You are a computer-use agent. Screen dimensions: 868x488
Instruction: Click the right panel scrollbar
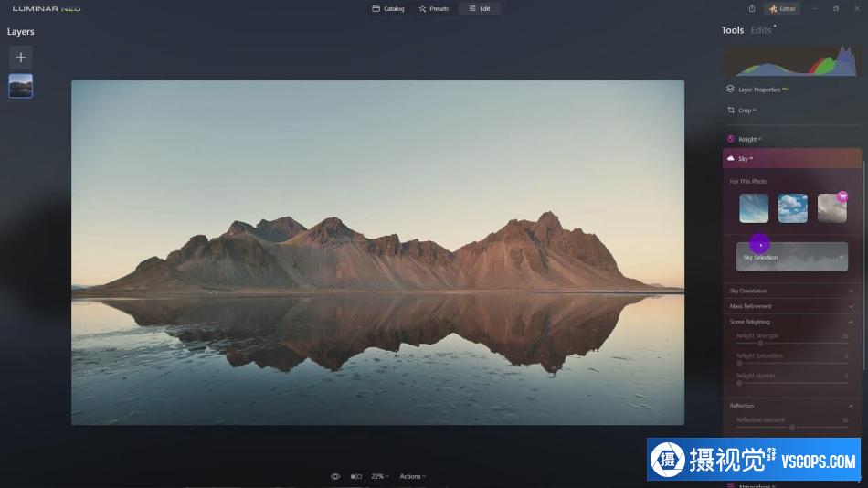pos(863,266)
